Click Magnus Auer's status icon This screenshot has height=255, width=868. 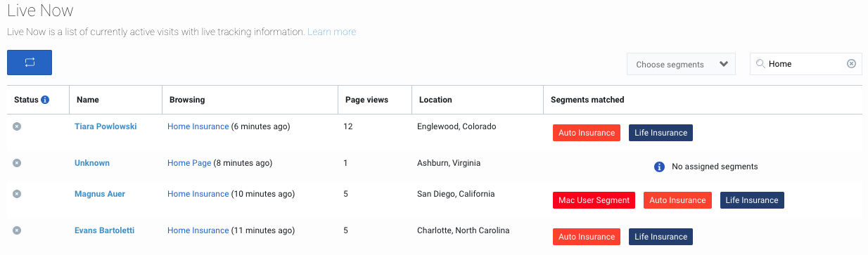coord(17,194)
